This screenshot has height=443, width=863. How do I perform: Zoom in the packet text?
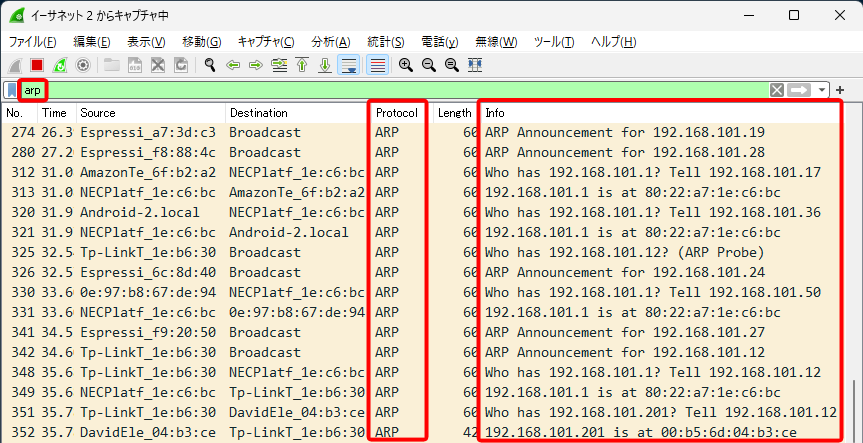coord(406,65)
